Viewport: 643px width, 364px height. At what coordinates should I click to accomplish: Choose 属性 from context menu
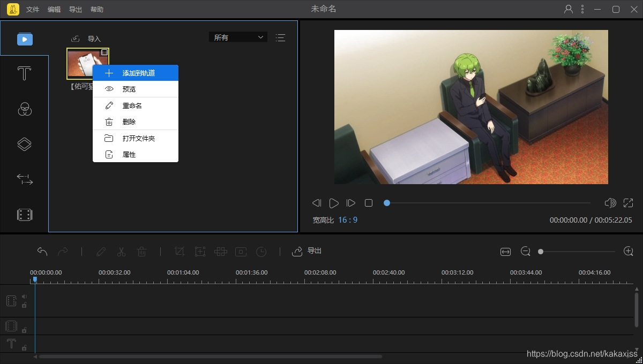point(136,154)
